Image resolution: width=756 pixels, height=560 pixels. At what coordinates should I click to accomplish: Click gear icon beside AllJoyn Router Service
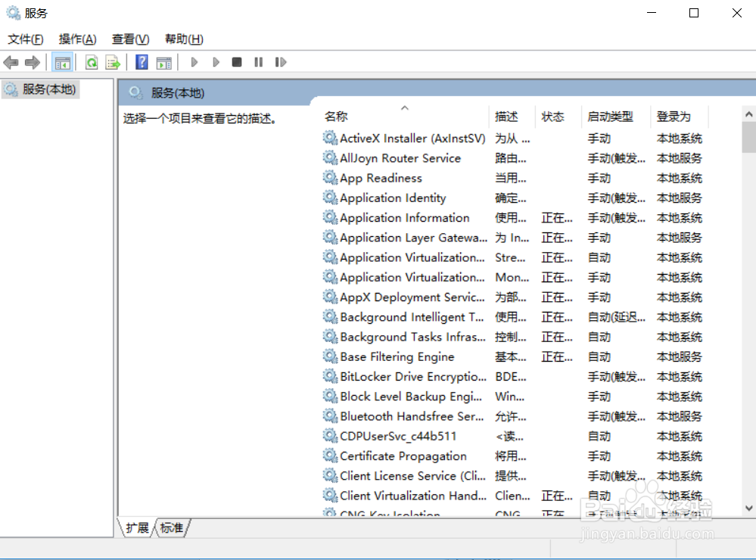330,157
